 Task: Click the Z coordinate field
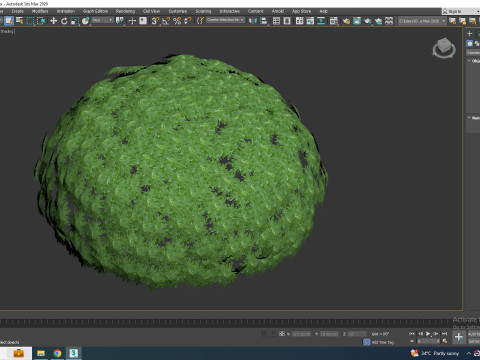tap(357, 334)
